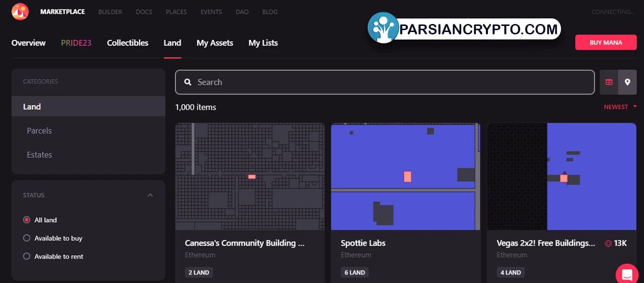The image size is (644, 283).
Task: Click the 1,000 items count
Action: pos(196,107)
